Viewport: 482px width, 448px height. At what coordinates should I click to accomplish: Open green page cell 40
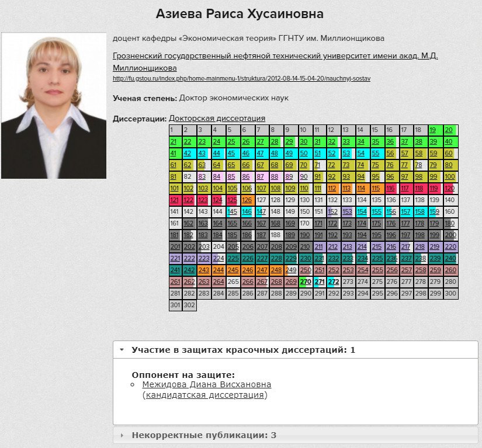coord(450,142)
